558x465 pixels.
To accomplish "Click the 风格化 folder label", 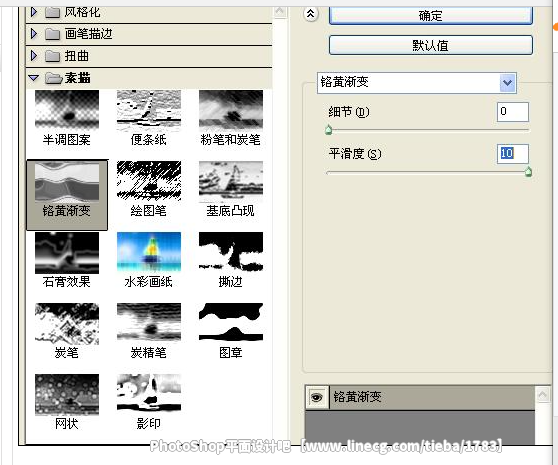I will pyautogui.click(x=82, y=12).
